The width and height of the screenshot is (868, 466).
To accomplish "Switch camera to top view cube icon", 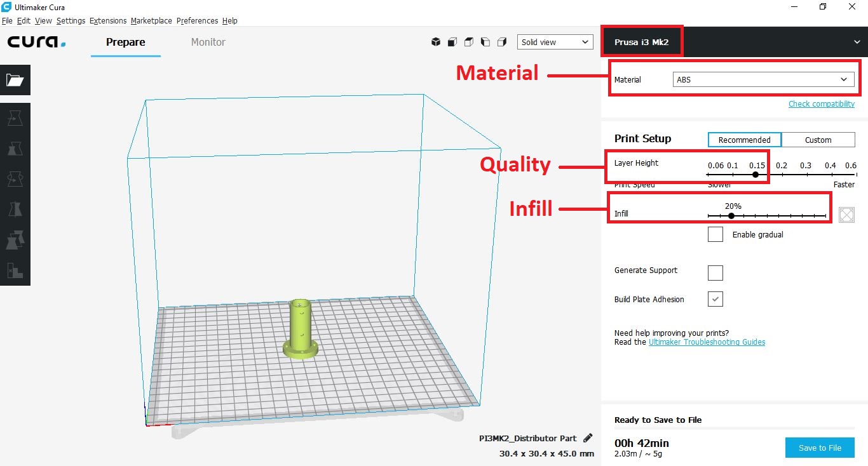I will [469, 42].
